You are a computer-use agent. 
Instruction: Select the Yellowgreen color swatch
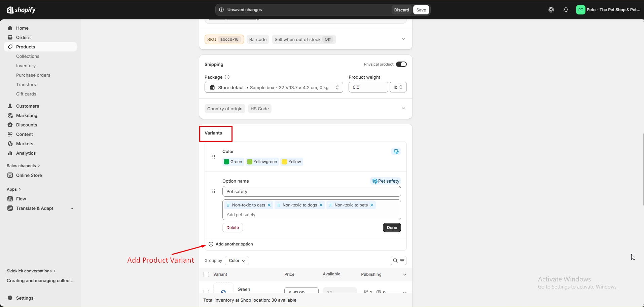click(x=262, y=162)
